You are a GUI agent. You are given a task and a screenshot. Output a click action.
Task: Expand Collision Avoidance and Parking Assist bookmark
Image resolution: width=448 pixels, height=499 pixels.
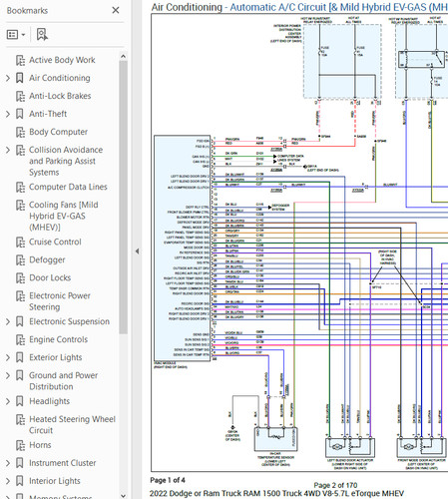point(8,150)
